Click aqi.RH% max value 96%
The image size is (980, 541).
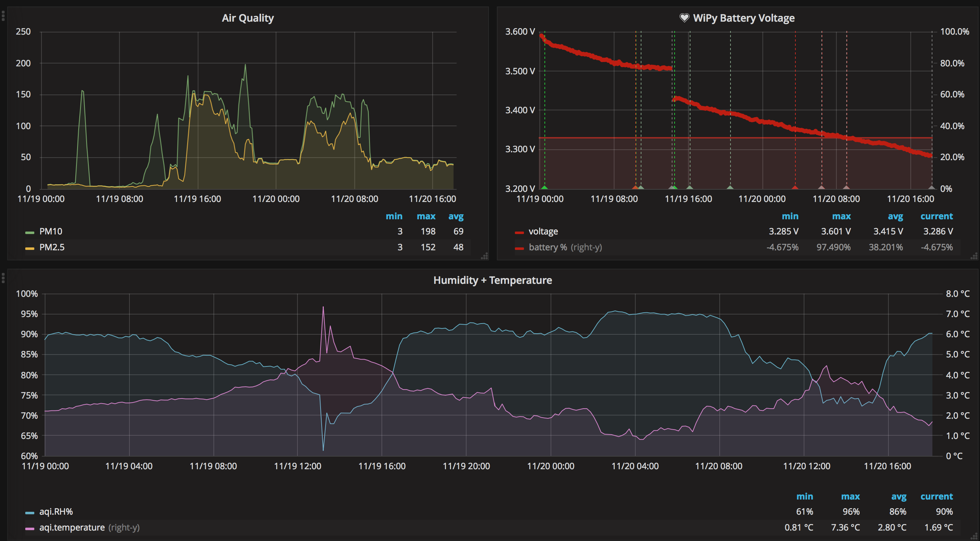click(x=851, y=512)
